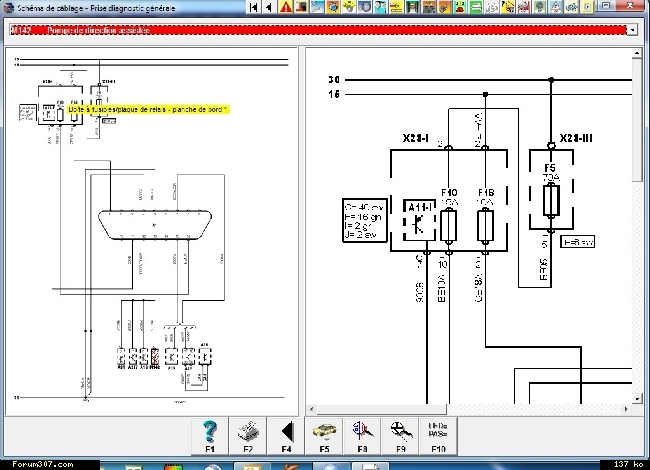The height and width of the screenshot is (470, 650).
Task: Click the F9 measurement probe button
Action: click(400, 436)
